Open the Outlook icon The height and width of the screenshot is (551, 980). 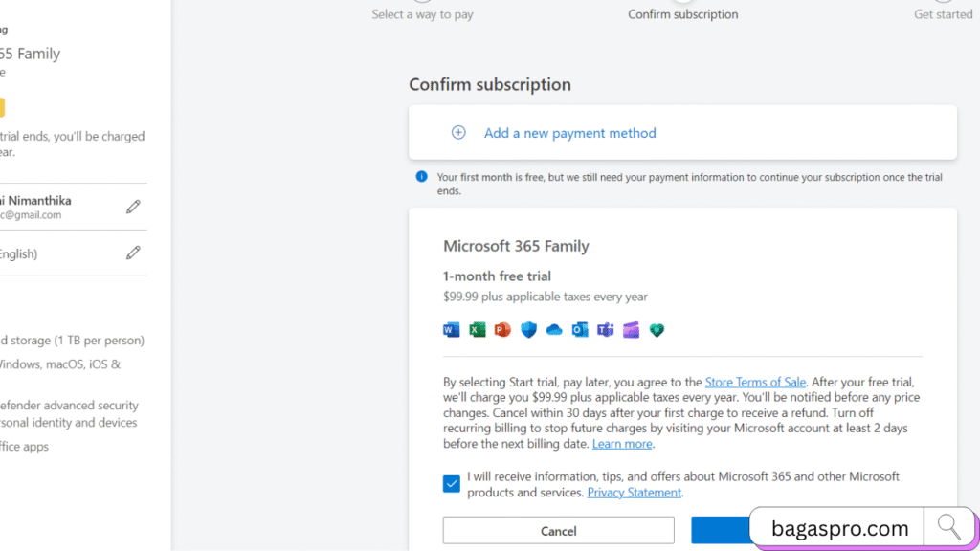(x=580, y=329)
